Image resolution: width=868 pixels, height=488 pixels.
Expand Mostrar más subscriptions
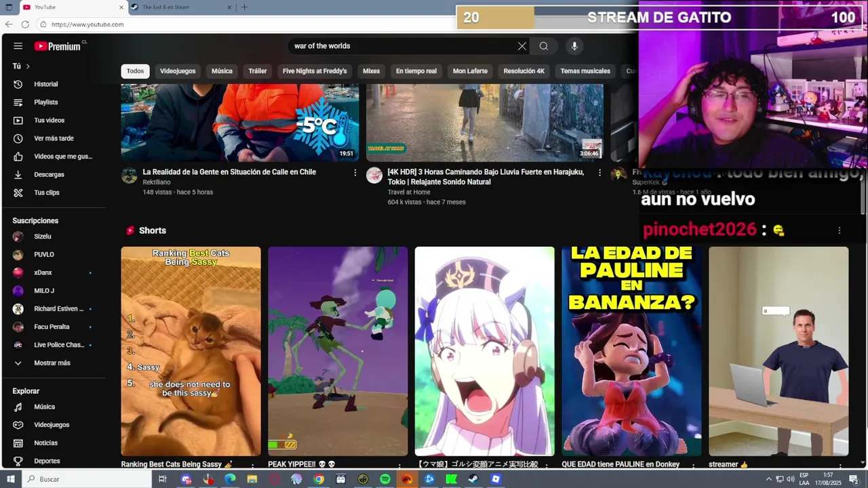[x=54, y=363]
